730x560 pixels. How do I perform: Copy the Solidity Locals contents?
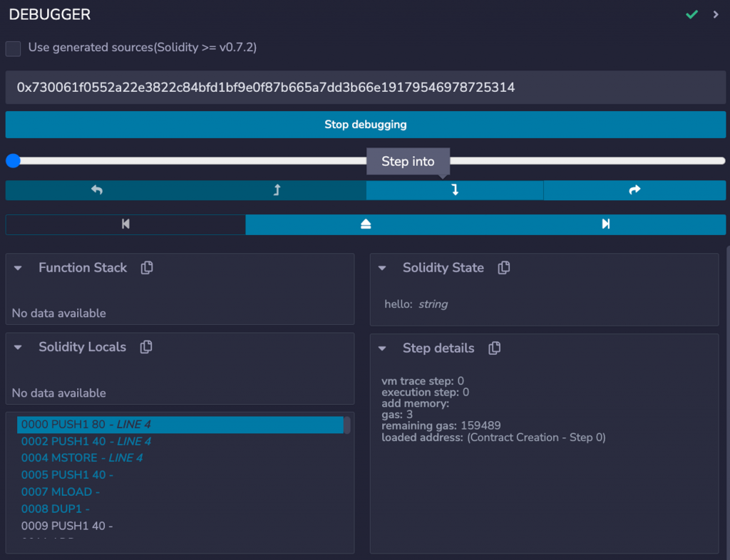(146, 347)
